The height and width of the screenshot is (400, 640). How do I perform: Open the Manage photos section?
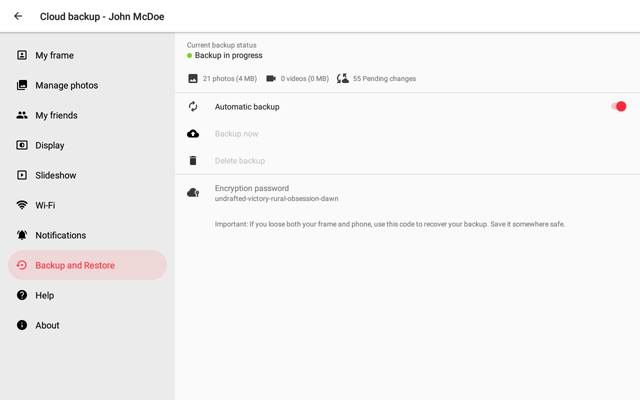click(87, 85)
